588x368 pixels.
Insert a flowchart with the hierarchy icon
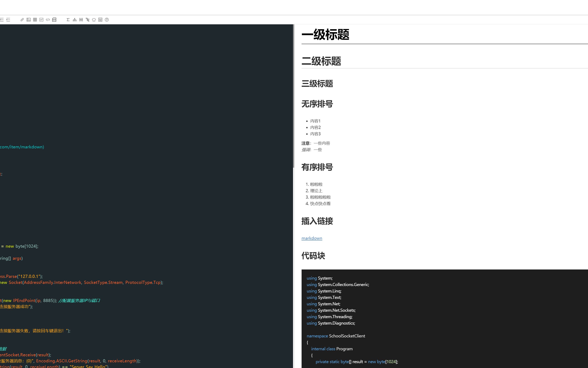click(75, 20)
